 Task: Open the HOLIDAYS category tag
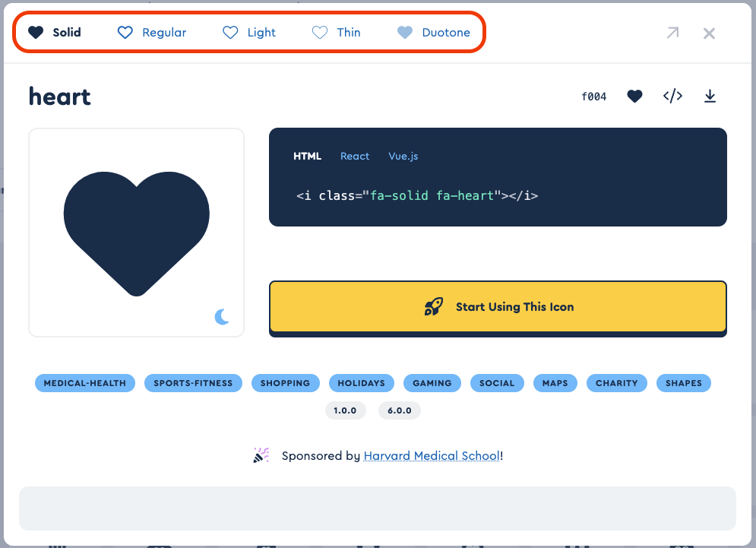[x=361, y=383]
